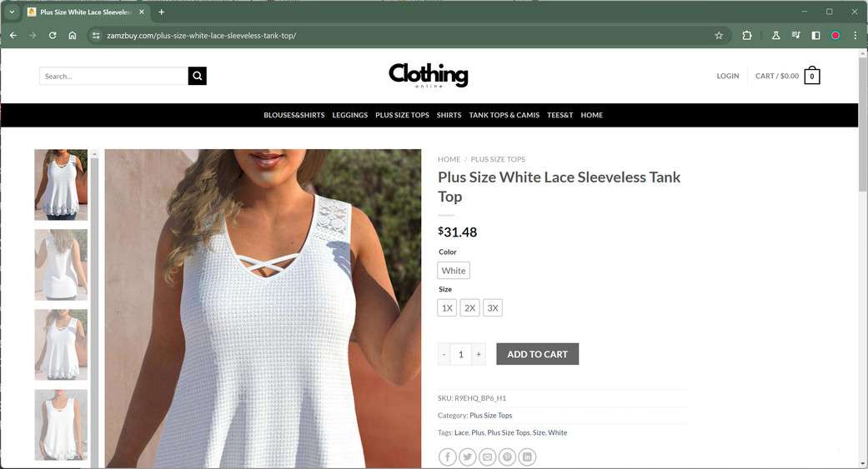
Task: Select the White color option
Action: coord(454,271)
